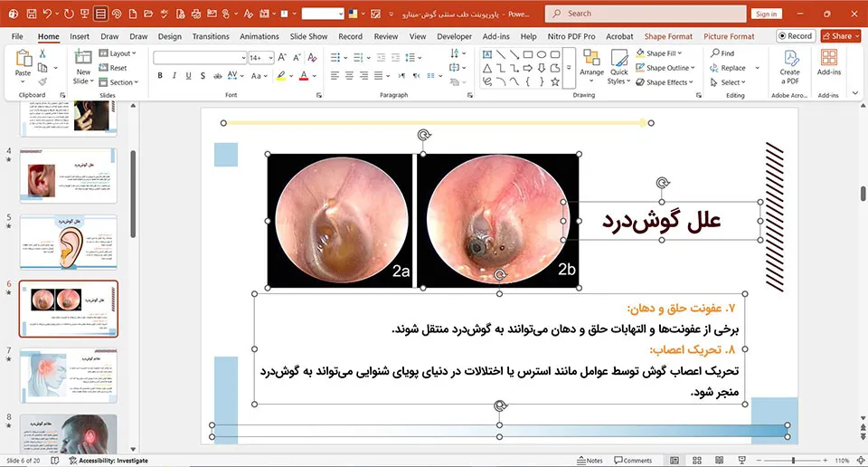Select the right arrow shape in gallery
Image resolution: width=868 pixels, height=467 pixels.
point(527,68)
